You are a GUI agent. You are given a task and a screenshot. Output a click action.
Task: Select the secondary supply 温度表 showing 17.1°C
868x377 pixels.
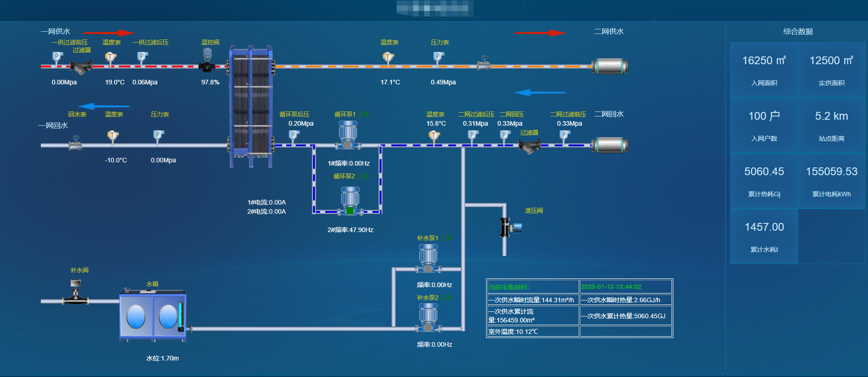click(388, 58)
